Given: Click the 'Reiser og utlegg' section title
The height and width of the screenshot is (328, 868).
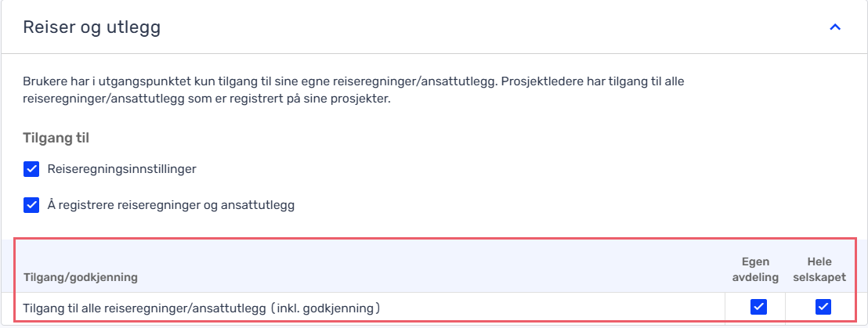Looking at the screenshot, I should point(92,27).
